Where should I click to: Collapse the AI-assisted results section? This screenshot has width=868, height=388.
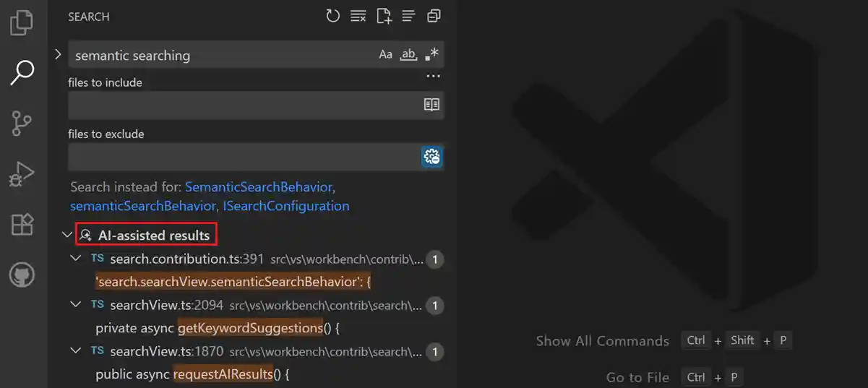pos(67,235)
